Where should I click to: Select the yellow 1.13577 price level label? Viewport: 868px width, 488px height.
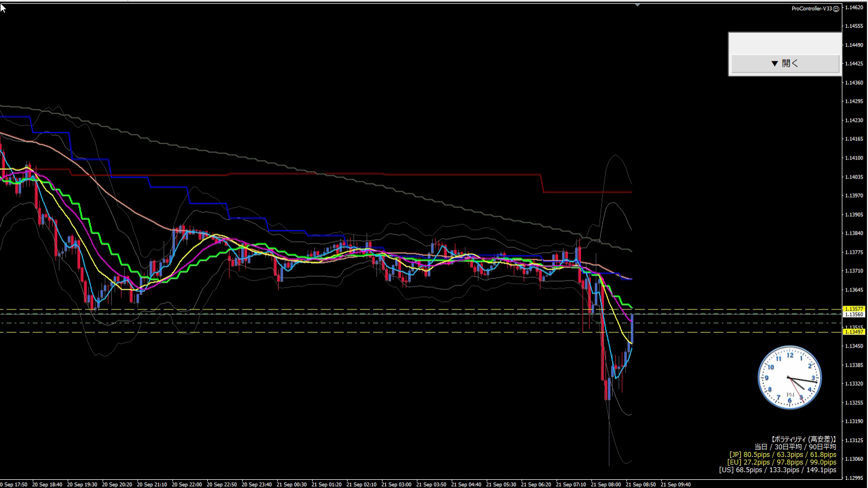[854, 309]
